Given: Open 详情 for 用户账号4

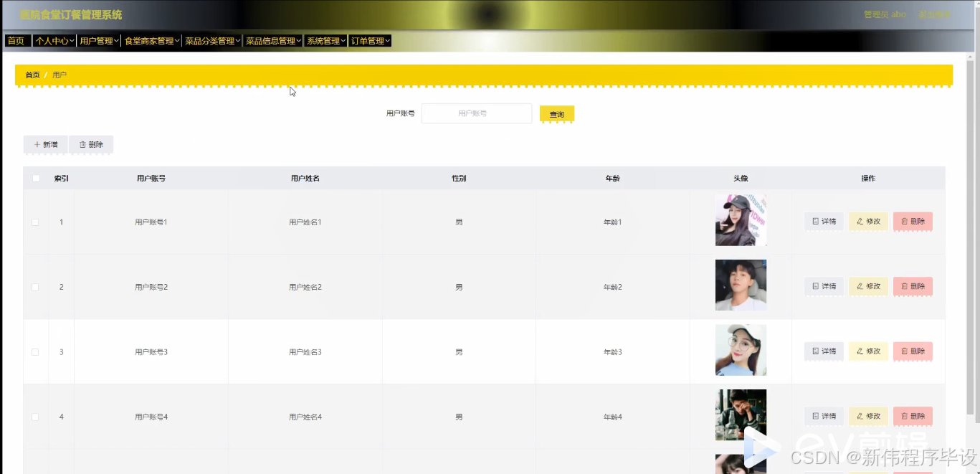Looking at the screenshot, I should [824, 416].
